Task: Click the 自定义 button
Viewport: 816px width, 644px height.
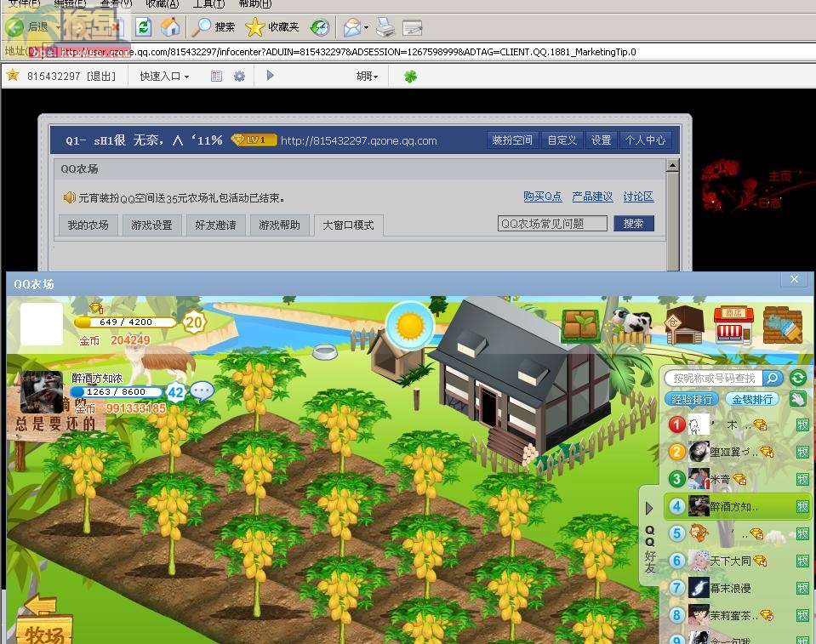Action: [x=562, y=140]
